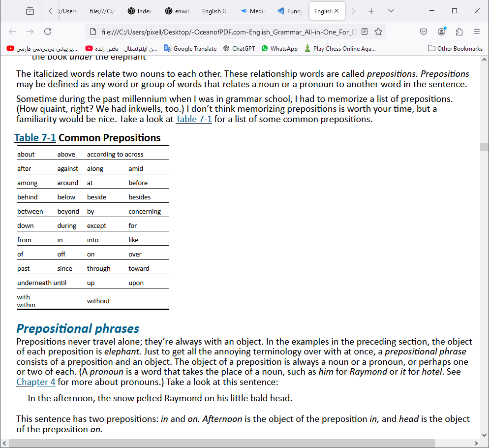Screen dimensions: 489x448
Task: Go forward to the next page
Action: (30, 32)
